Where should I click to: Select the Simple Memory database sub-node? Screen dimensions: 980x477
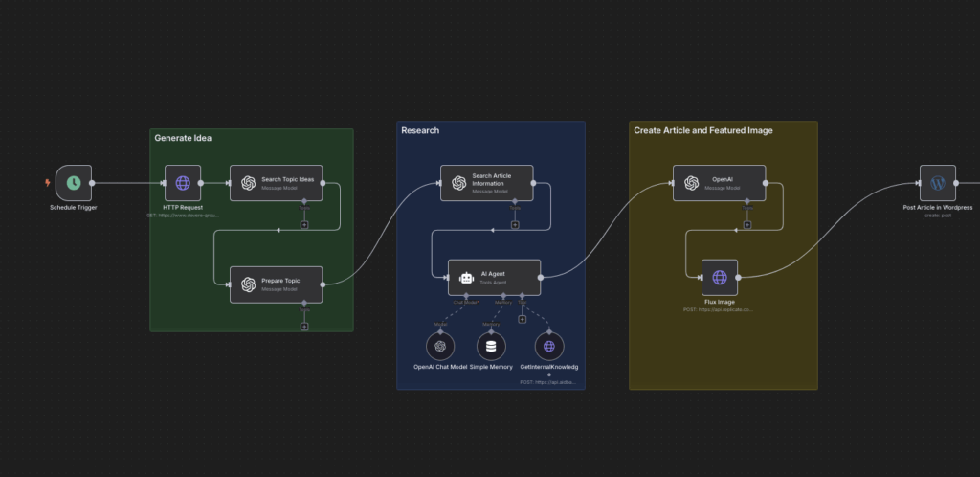pyautogui.click(x=491, y=347)
